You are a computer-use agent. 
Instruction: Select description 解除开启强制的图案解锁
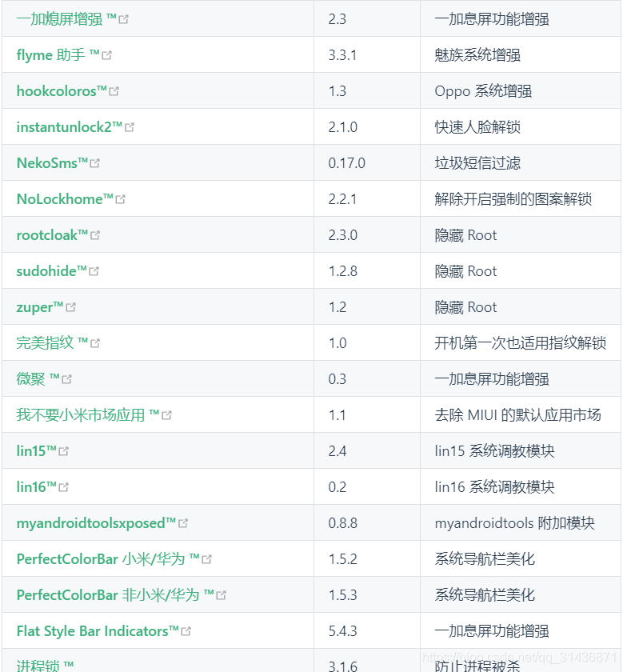click(x=513, y=199)
